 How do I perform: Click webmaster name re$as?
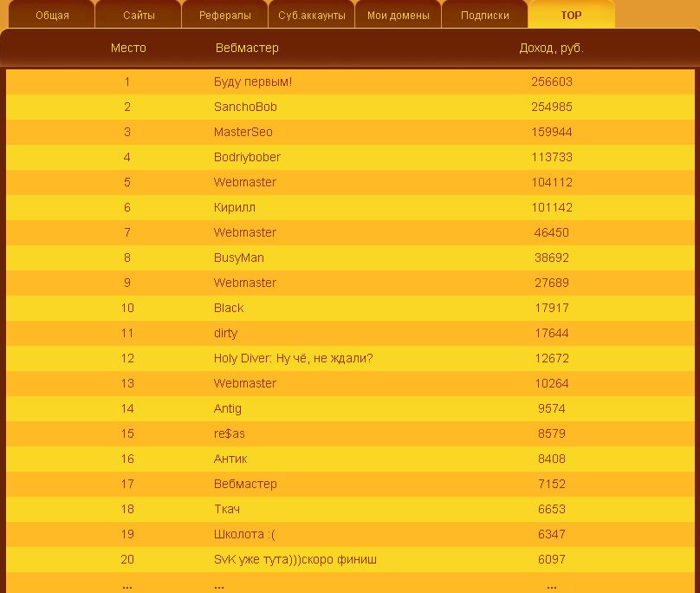point(229,433)
